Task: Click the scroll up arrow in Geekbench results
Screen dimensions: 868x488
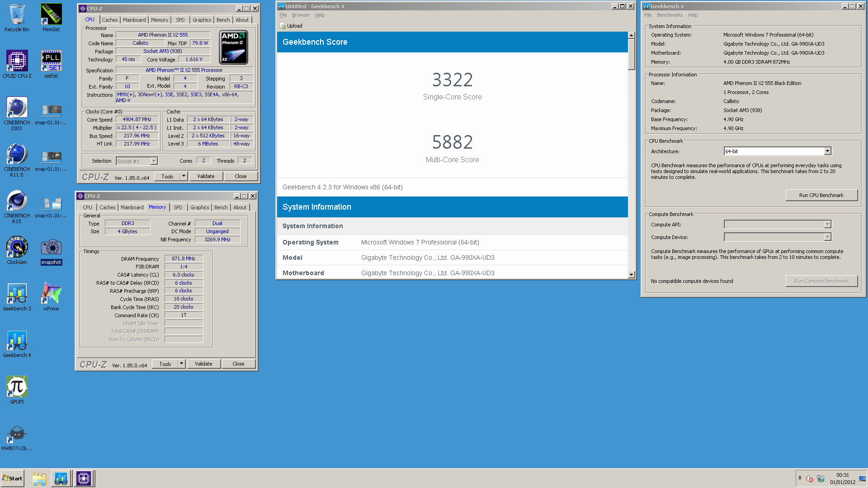Action: pos(632,35)
